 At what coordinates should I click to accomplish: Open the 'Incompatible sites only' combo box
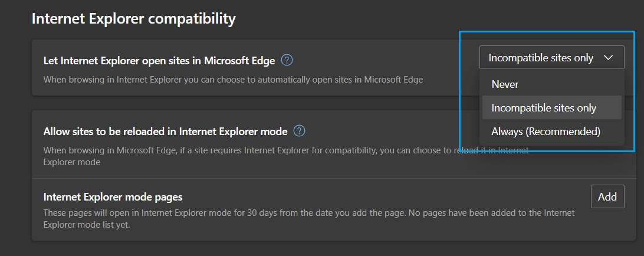point(551,57)
